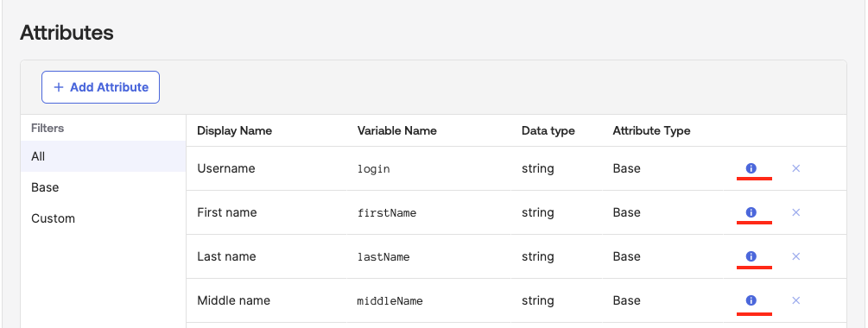Select the Base filter
The image size is (868, 328).
103,187
